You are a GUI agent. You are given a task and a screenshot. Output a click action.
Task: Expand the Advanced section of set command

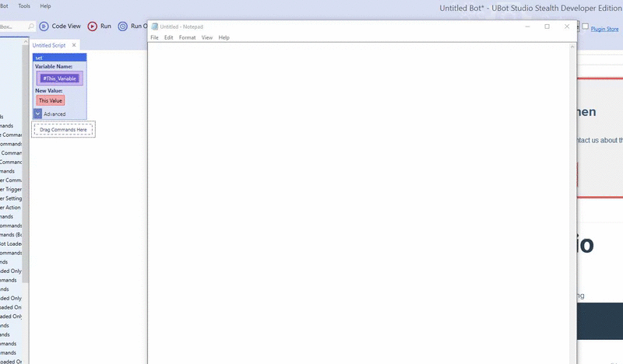[37, 114]
